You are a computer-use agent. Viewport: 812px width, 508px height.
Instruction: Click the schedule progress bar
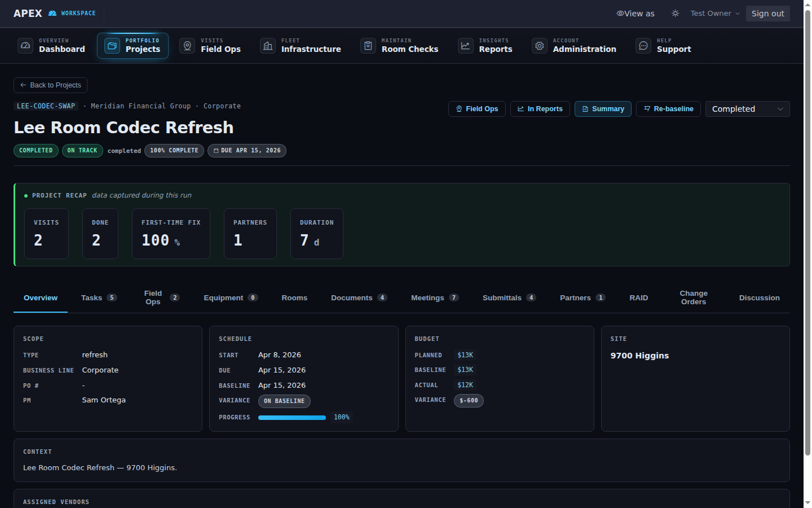[292, 418]
